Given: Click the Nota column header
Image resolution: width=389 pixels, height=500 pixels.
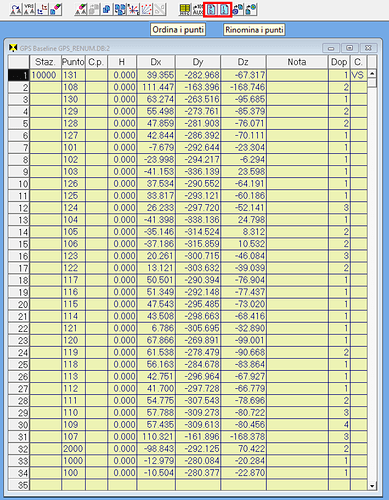Looking at the screenshot, I should tap(297, 62).
